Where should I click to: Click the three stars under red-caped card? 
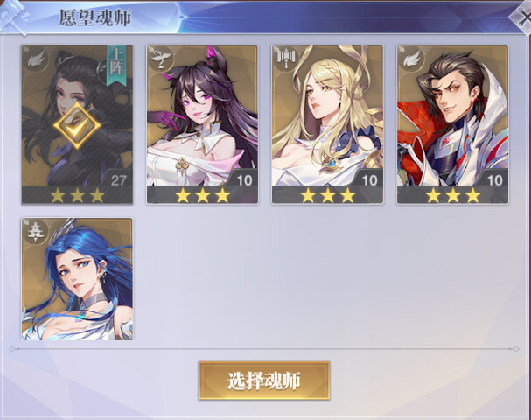pos(453,195)
